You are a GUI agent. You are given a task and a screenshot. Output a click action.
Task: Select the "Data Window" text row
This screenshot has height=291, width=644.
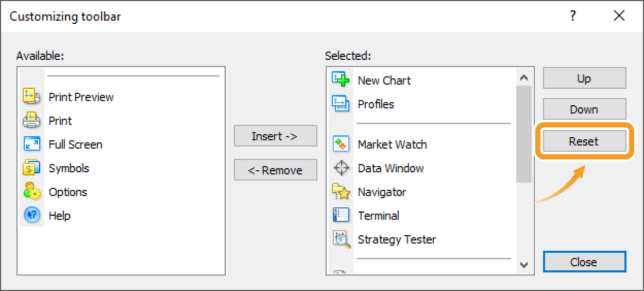(x=391, y=168)
